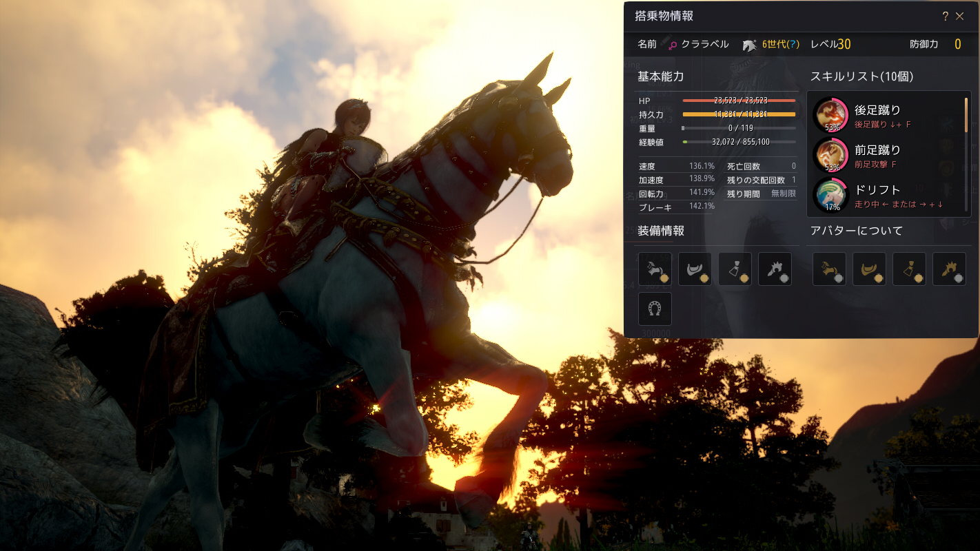This screenshot has width=980, height=551.
Task: Toggle the grey dot on the avatar champron slot
Action: pos(959,279)
